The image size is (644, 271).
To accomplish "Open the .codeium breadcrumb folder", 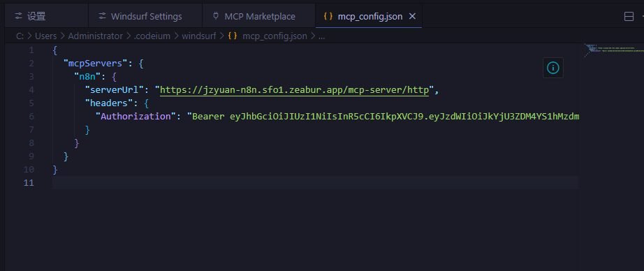I will pos(152,36).
